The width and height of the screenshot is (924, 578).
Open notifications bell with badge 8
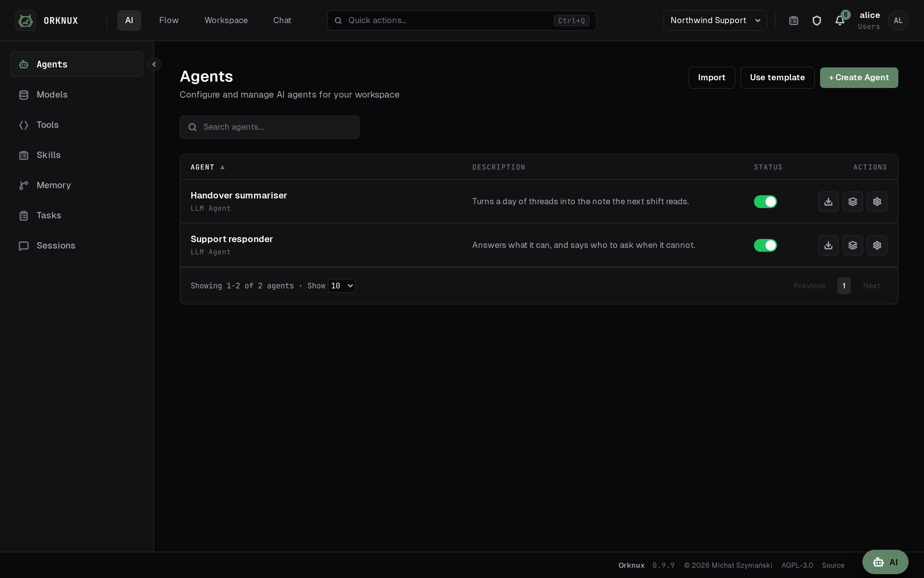click(x=840, y=21)
